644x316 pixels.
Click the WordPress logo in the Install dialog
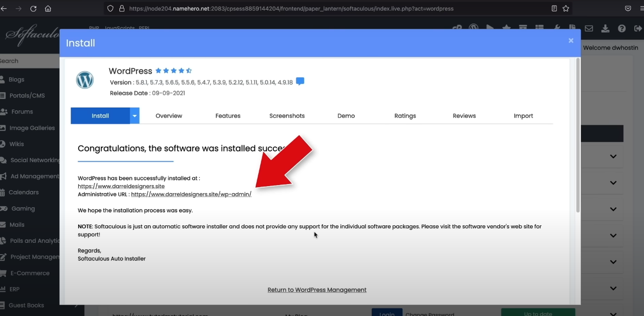click(85, 80)
